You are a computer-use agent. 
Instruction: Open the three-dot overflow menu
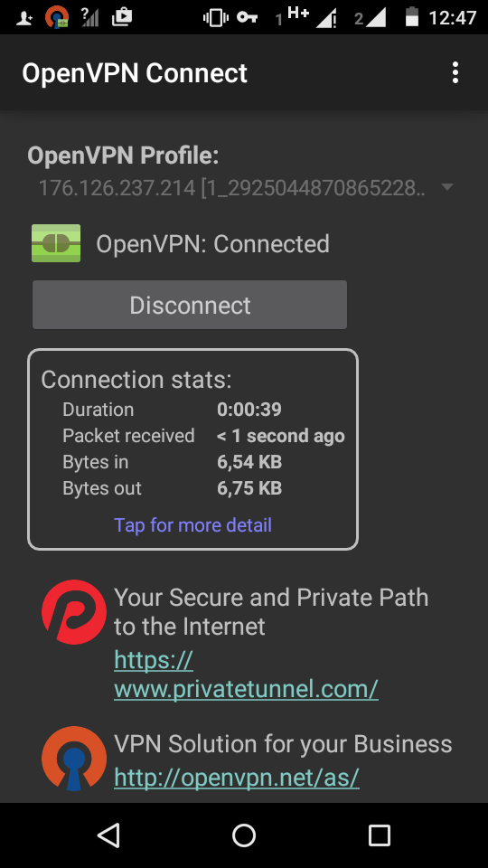click(x=455, y=72)
